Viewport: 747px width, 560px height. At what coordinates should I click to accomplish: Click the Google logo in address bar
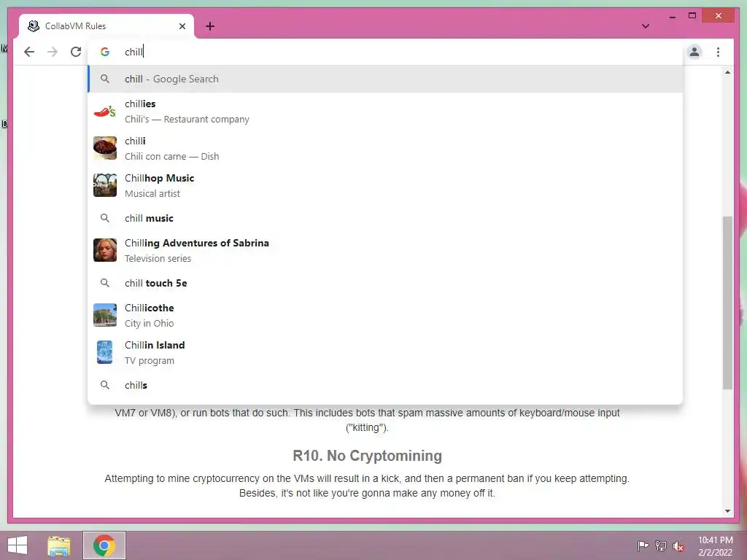[x=105, y=52]
